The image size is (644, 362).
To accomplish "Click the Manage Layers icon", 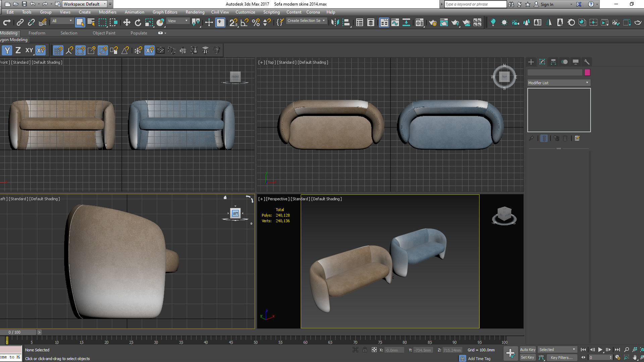I will (371, 22).
